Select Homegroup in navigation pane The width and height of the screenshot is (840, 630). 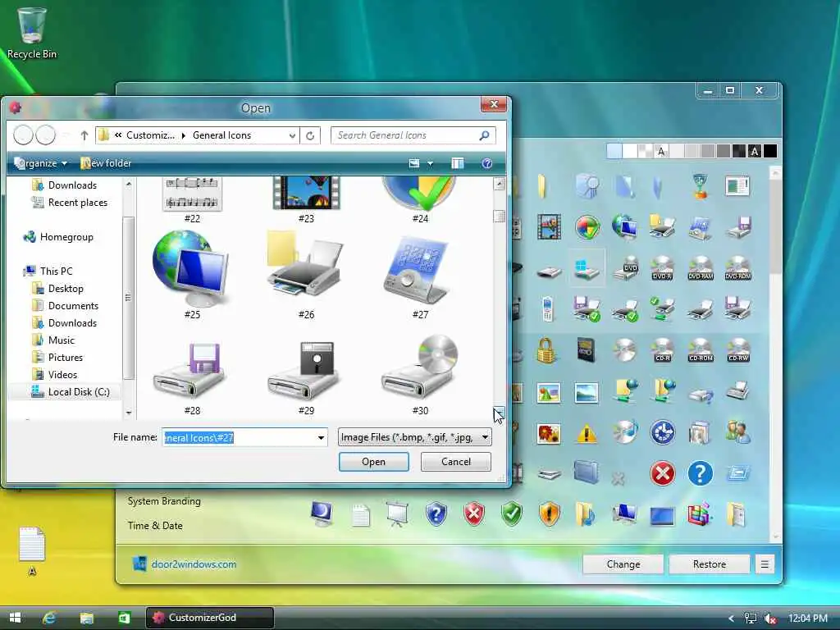tap(58, 237)
